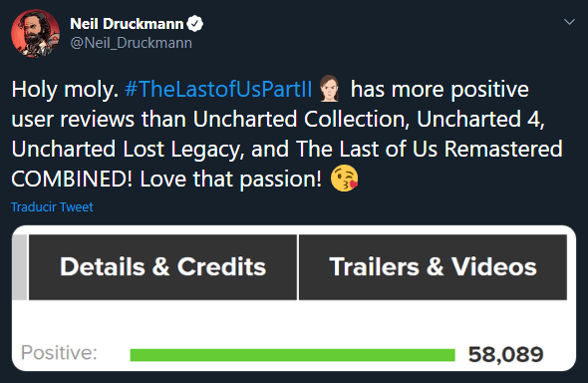The width and height of the screenshot is (588, 383).
Task: Switch to the Trailers & Videos tab
Action: pos(433,267)
